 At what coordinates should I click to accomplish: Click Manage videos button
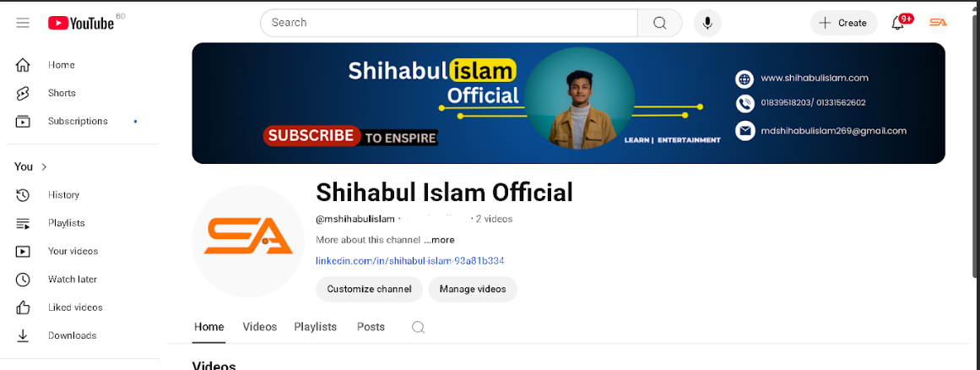[x=473, y=290]
